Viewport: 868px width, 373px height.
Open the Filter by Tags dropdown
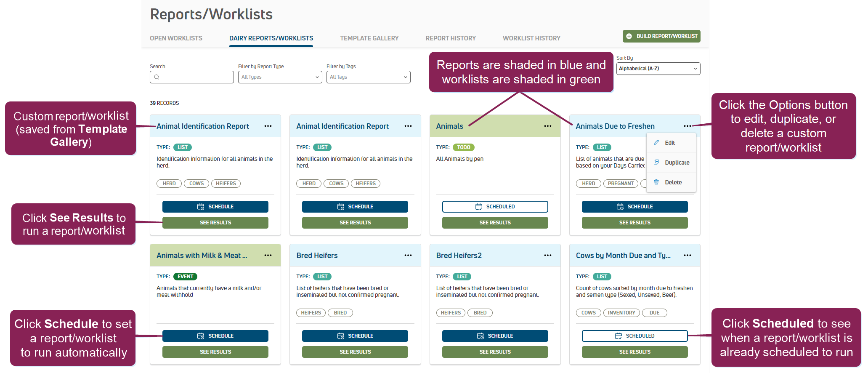coord(368,77)
